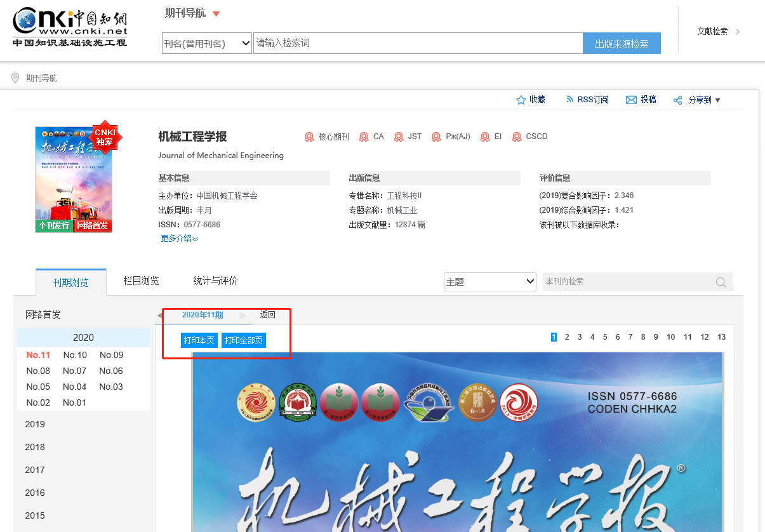Click the RSS订阅 feed icon
Viewport: 765px width, 532px height.
coord(570,100)
